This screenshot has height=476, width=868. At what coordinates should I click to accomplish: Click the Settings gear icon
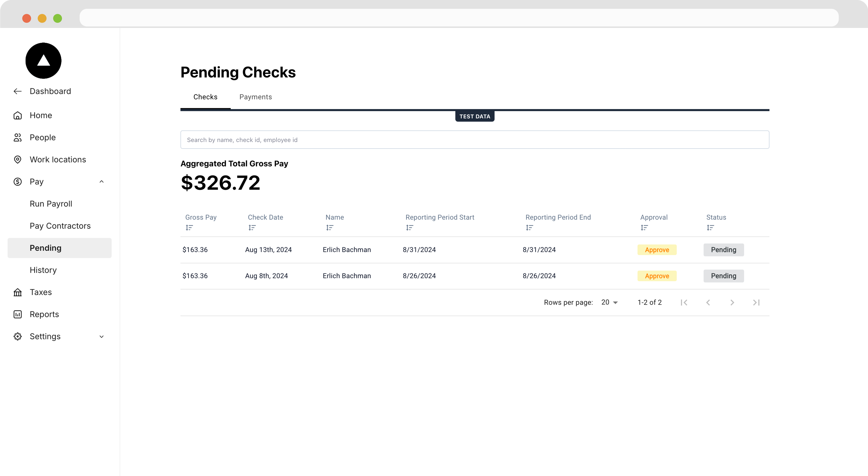(17, 336)
